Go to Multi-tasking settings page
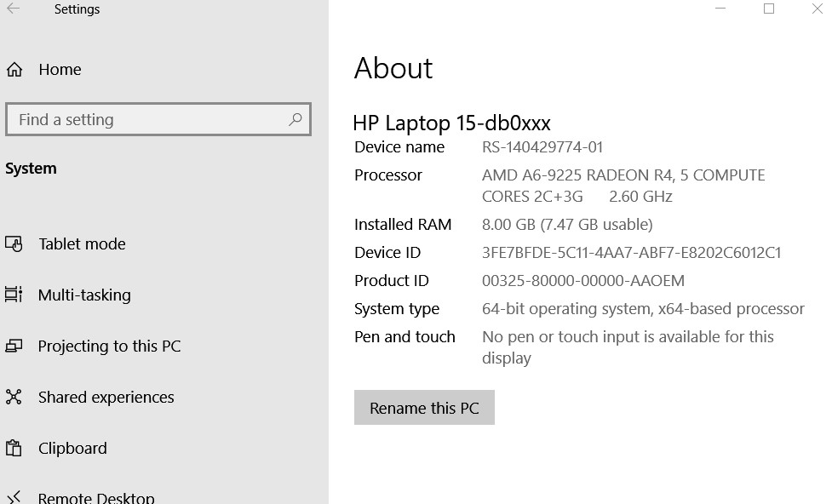The height and width of the screenshot is (504, 832). tap(84, 295)
